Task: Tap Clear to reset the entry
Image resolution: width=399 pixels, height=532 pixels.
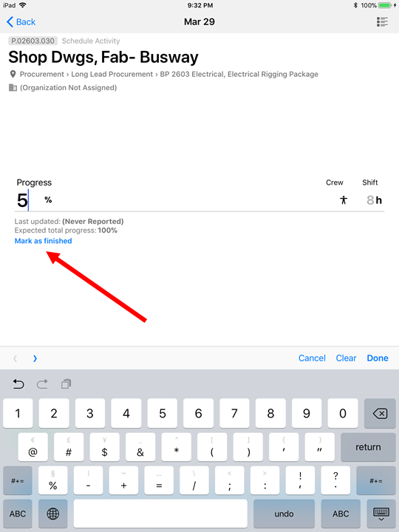Action: tap(346, 358)
